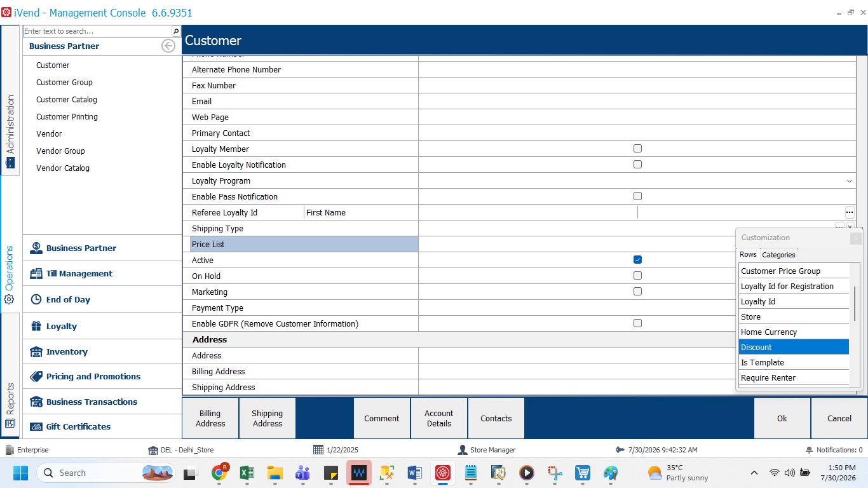This screenshot has height=488, width=868.
Task: Click the Shipping Address button
Action: 268,418
